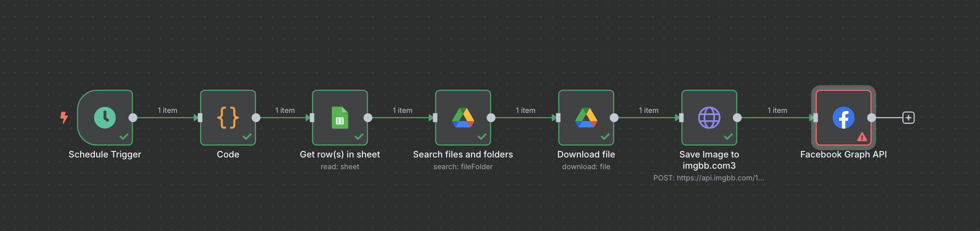Click the "search: fileFolder" subtitle

pos(463,167)
